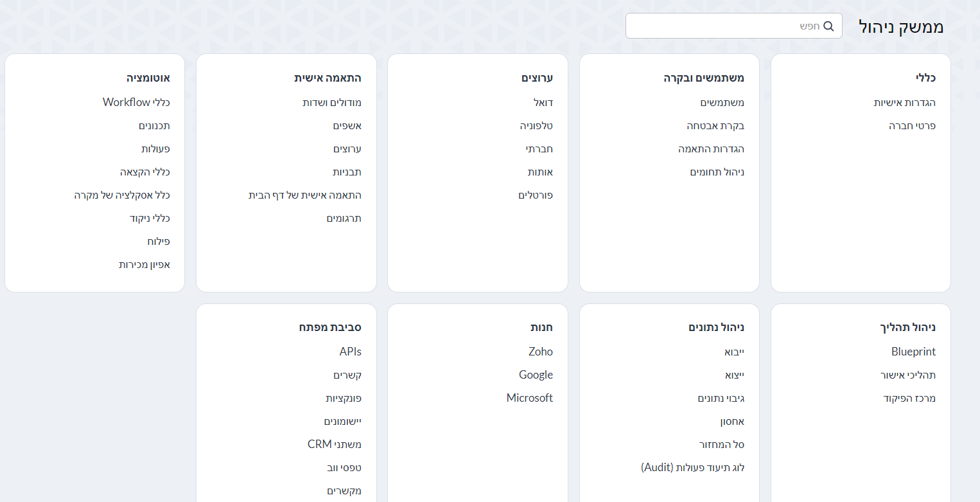The height and width of the screenshot is (502, 980).
Task: Focus the חפש search input field
Action: (x=719, y=26)
